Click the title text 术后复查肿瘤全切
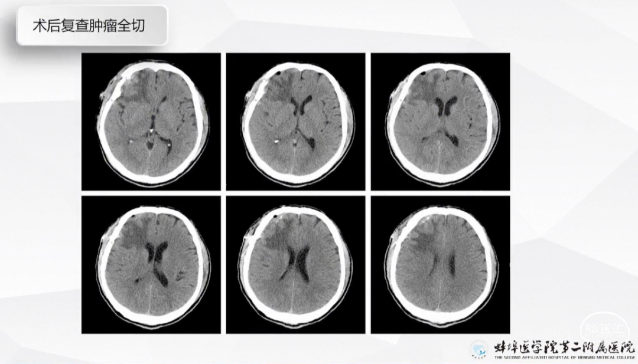Image resolution: width=638 pixels, height=364 pixels. [x=89, y=25]
